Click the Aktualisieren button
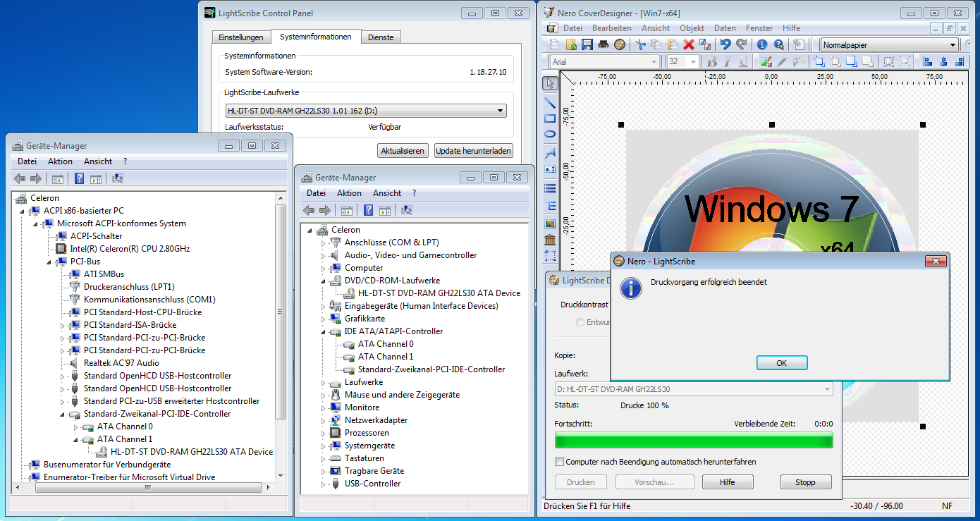 click(x=403, y=151)
